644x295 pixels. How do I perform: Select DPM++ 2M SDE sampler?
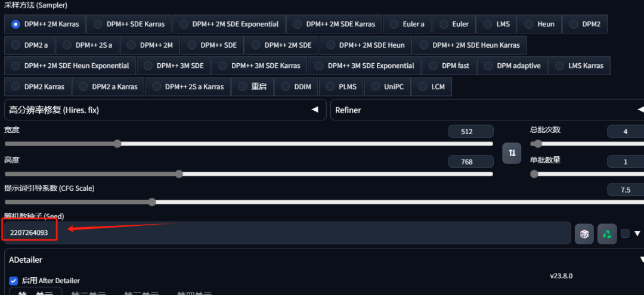coord(281,45)
